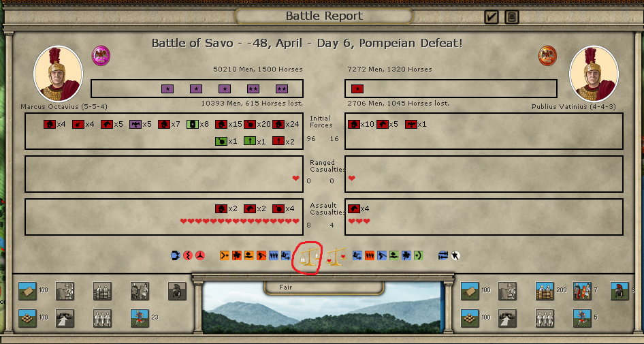Select the orange eagle faction emblem
This screenshot has height=344, width=644.
click(x=547, y=55)
